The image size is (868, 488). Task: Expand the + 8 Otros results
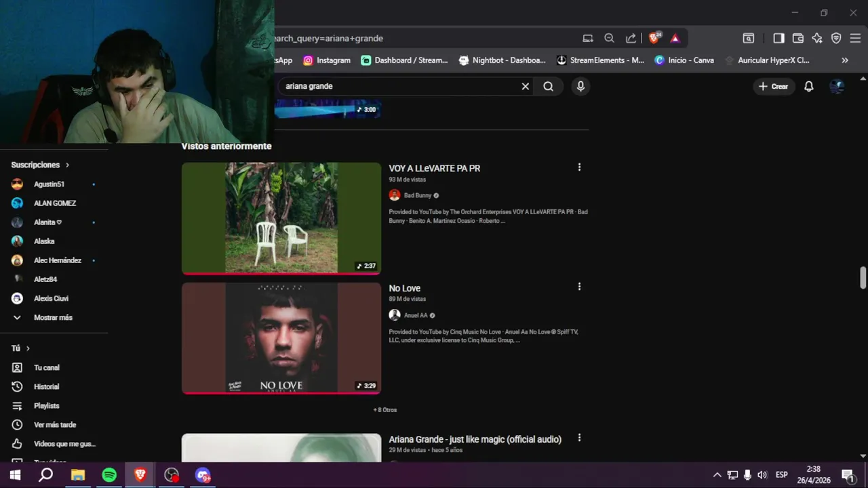[x=384, y=410]
